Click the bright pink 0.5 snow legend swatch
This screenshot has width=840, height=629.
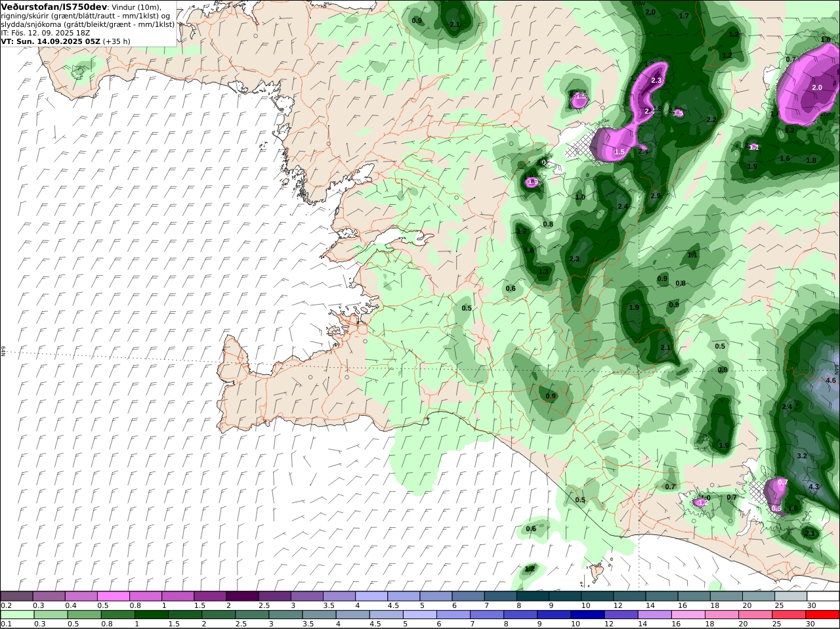tap(114, 596)
